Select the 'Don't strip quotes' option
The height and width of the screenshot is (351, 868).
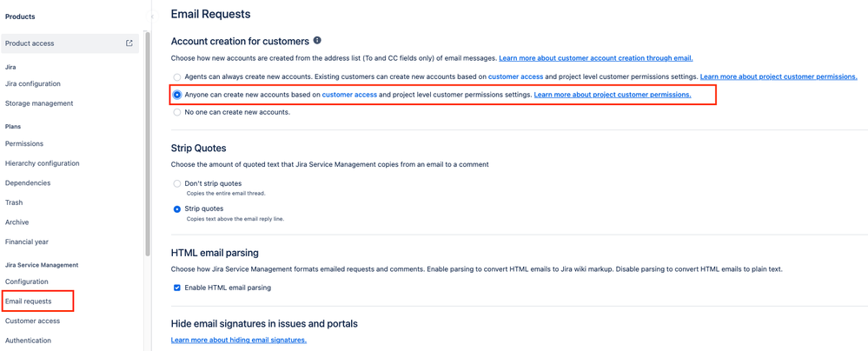click(x=177, y=183)
